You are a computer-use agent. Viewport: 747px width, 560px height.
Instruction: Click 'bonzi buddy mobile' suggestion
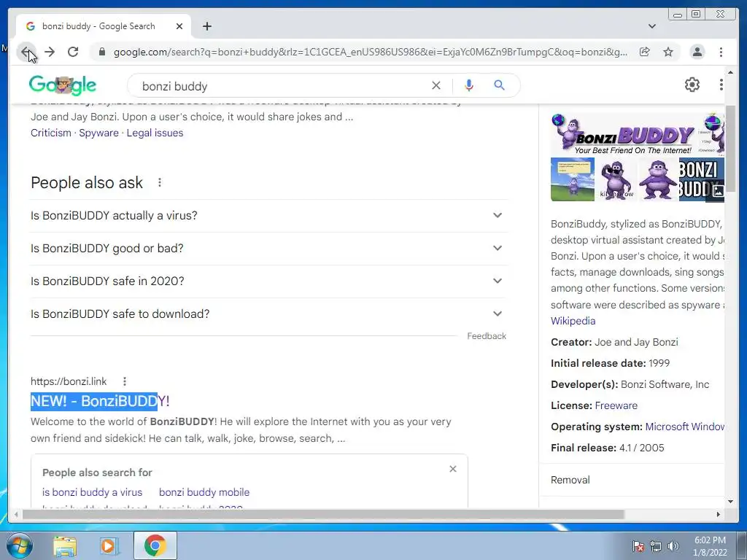204,492
